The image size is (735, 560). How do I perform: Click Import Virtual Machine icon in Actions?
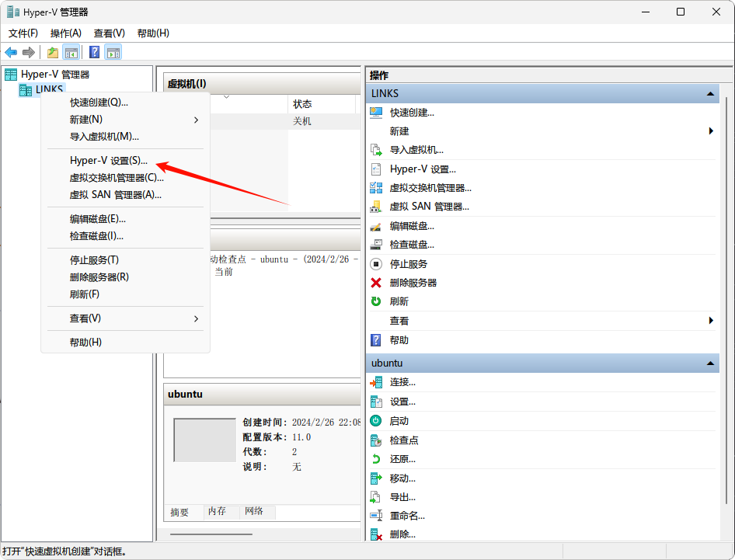tap(376, 150)
